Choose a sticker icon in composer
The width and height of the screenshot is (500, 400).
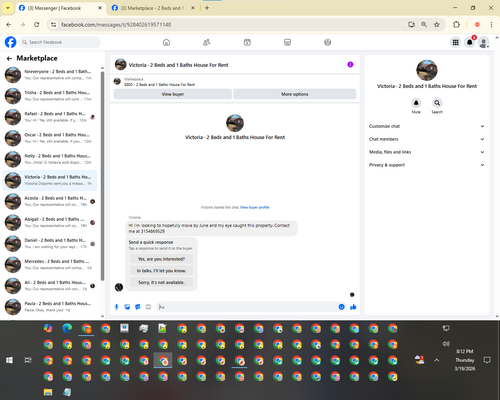(x=138, y=307)
